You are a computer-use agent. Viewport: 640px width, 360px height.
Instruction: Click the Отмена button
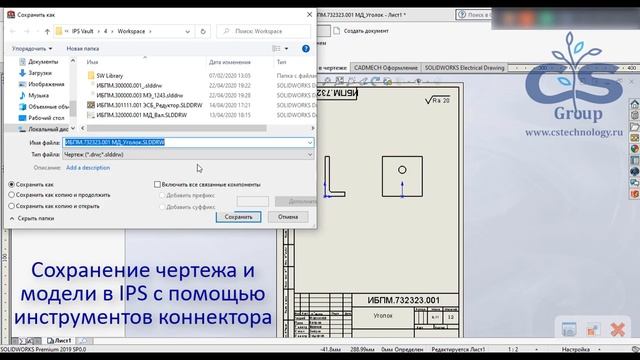(288, 217)
